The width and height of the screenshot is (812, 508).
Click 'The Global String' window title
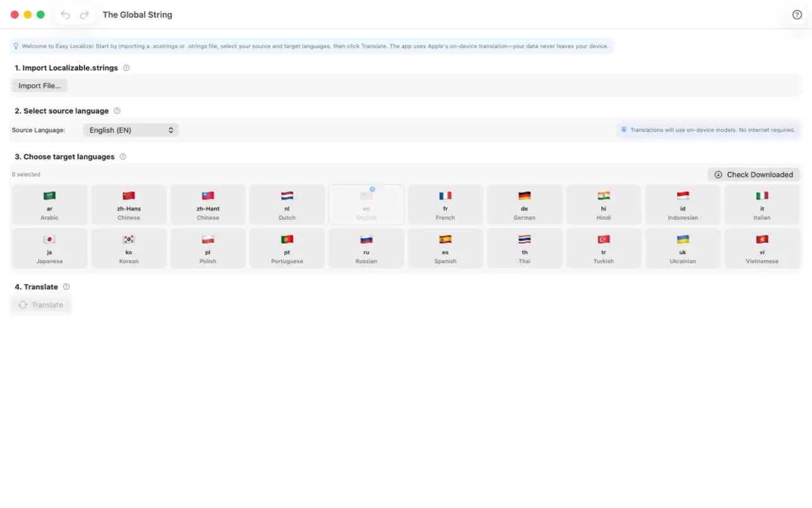[x=138, y=15]
